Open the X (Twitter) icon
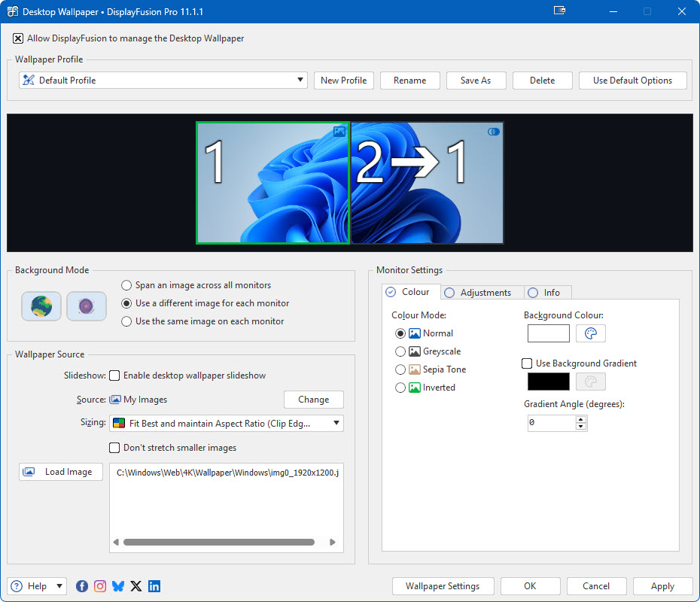The image size is (700, 602). (x=136, y=586)
